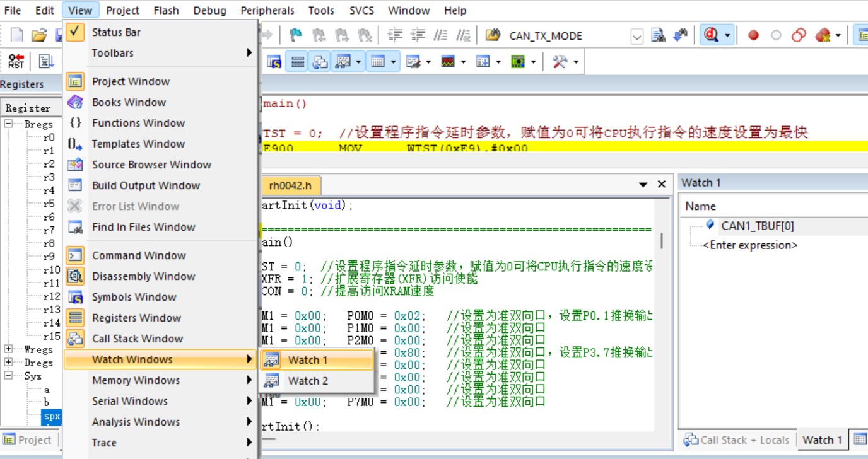Open dropdown arrow beside Toolbox icon
Screen dimensions: 868x459
coord(575,62)
